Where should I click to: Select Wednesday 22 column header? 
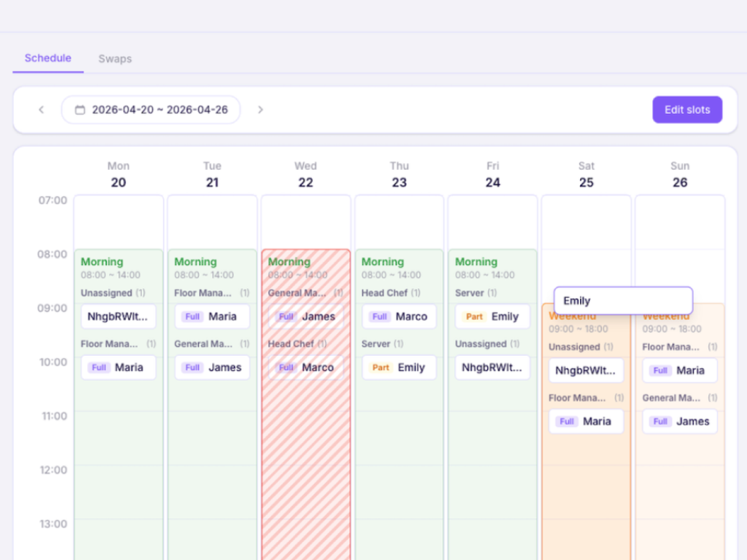306,174
